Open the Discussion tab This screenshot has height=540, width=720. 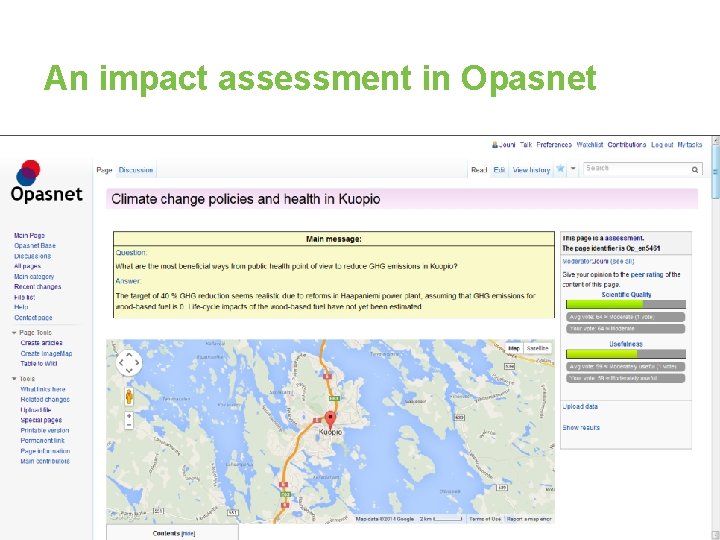coord(136,170)
